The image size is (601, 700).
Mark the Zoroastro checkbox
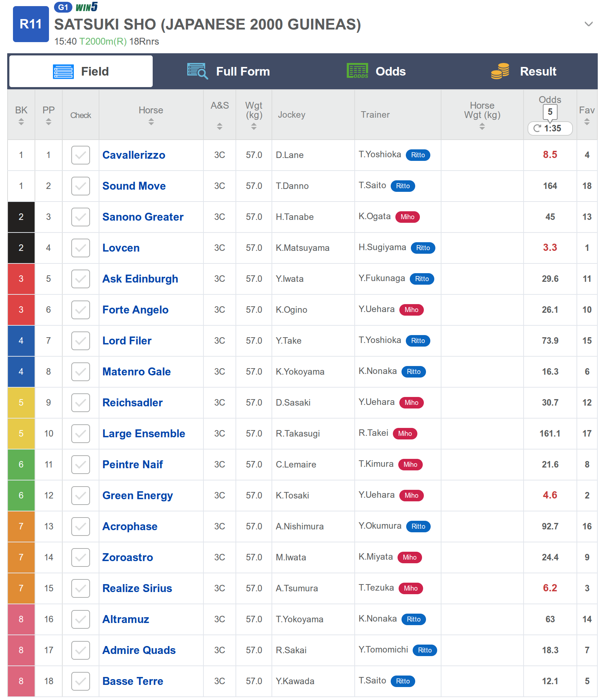point(81,557)
